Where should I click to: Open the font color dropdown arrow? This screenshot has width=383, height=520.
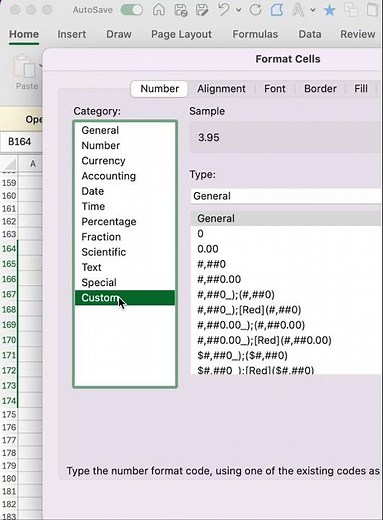[x=313, y=10]
